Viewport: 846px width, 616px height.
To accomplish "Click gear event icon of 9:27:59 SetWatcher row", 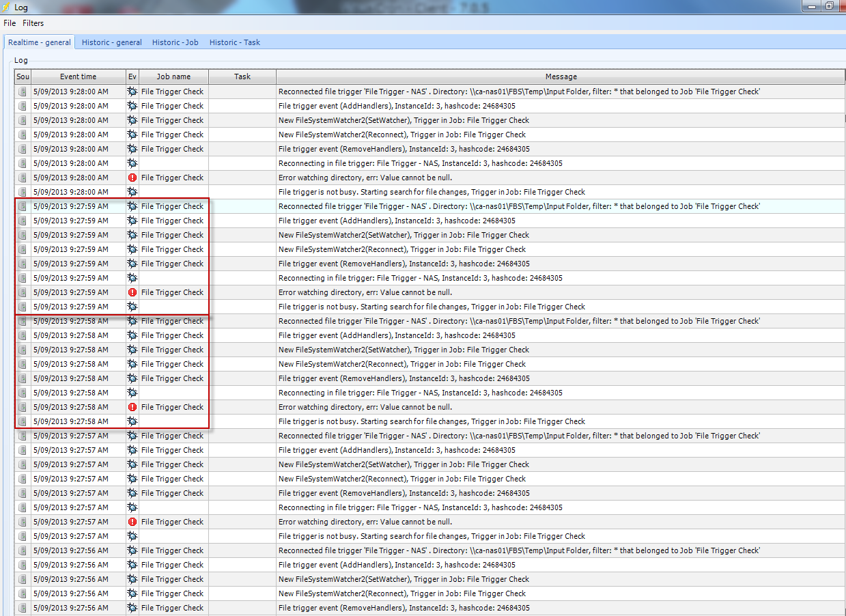I will click(x=132, y=235).
